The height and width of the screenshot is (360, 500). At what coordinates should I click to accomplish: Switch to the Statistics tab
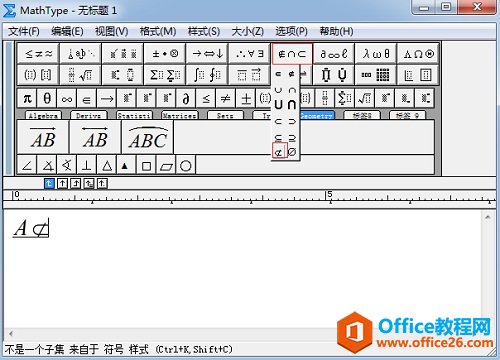click(x=134, y=115)
